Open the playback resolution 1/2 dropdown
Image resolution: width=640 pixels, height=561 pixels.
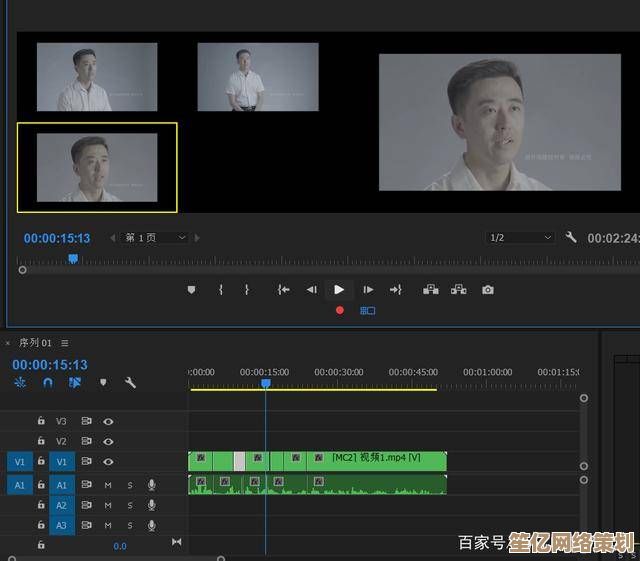point(520,238)
